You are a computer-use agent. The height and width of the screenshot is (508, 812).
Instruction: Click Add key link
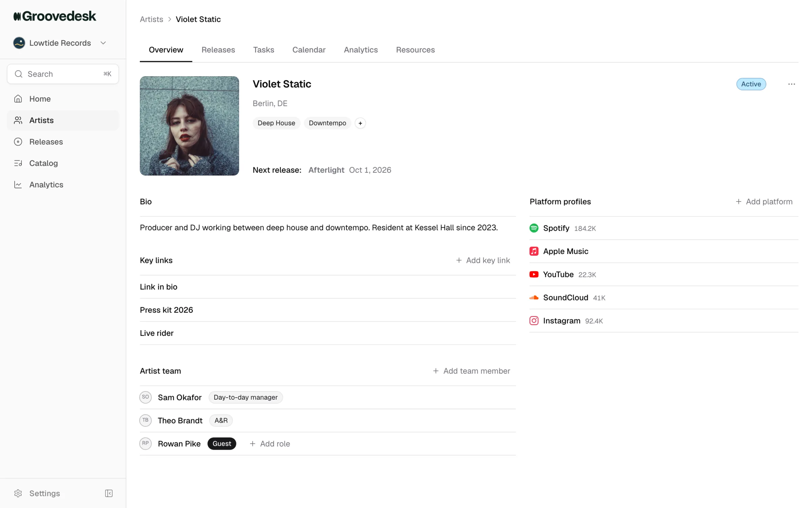click(x=483, y=260)
